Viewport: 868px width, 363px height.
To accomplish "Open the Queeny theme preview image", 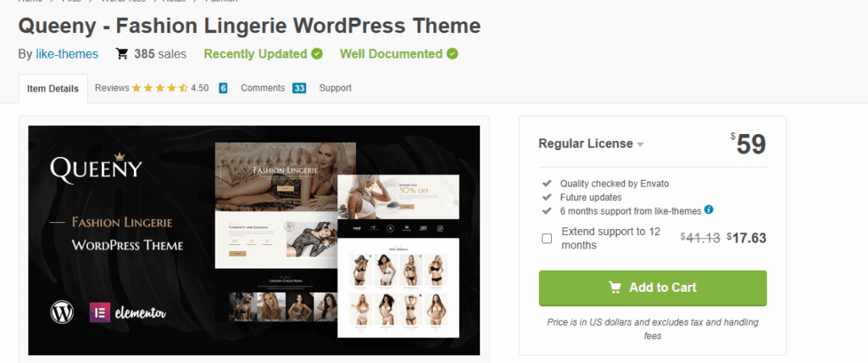I will [254, 240].
